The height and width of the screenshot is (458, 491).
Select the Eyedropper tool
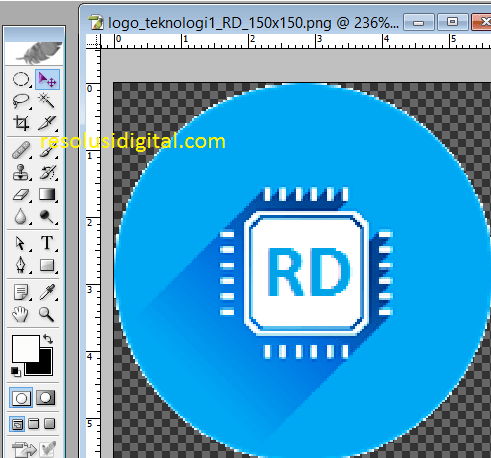[47, 292]
